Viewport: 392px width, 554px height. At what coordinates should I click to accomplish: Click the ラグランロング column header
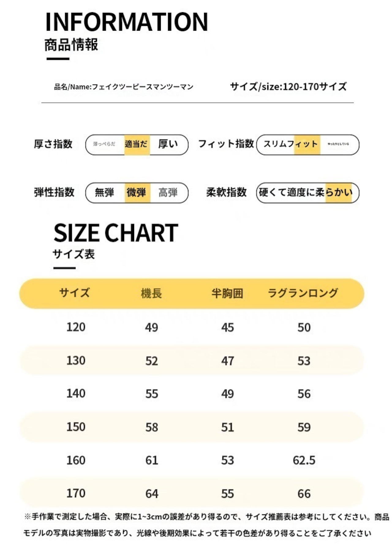point(303,293)
